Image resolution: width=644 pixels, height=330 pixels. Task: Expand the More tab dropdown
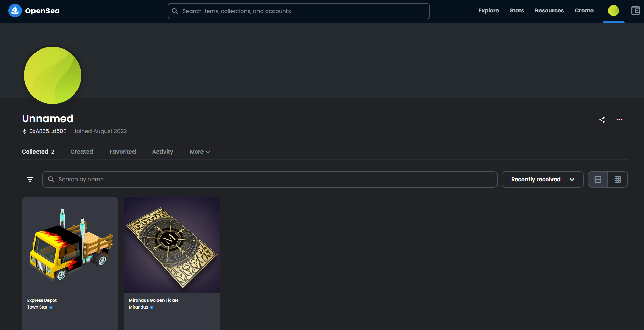coord(200,152)
